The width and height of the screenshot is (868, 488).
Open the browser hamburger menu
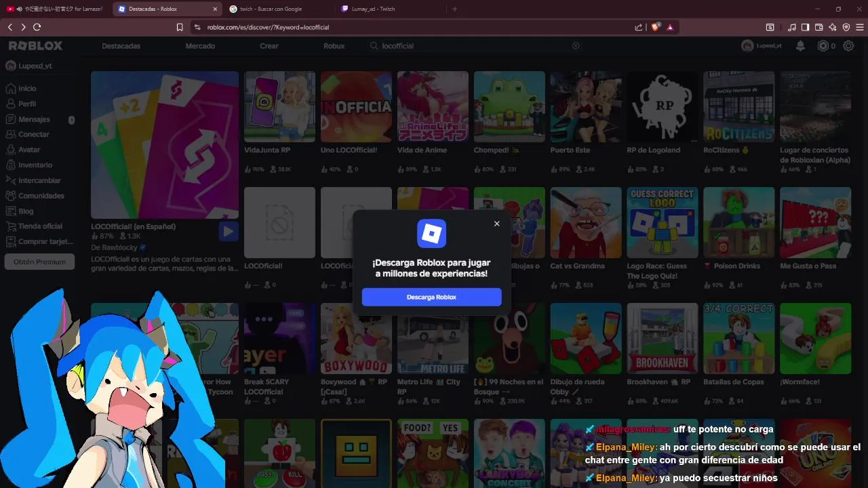click(x=861, y=27)
